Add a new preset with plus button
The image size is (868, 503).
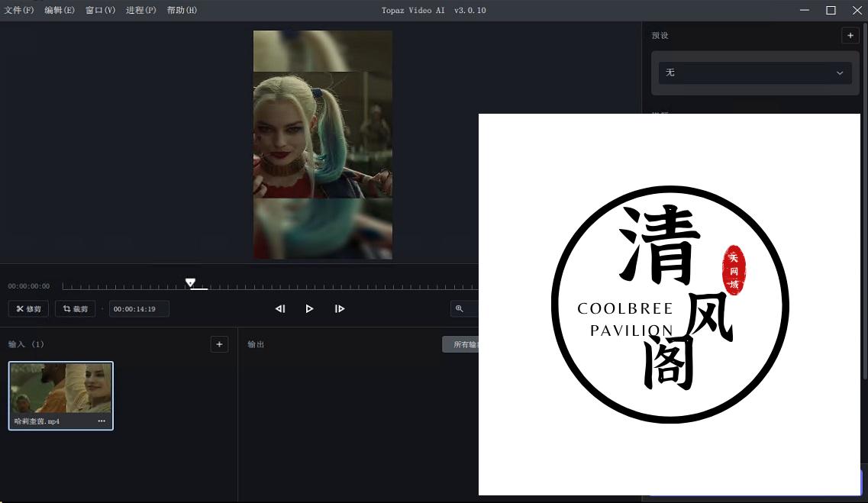pyautogui.click(x=850, y=35)
